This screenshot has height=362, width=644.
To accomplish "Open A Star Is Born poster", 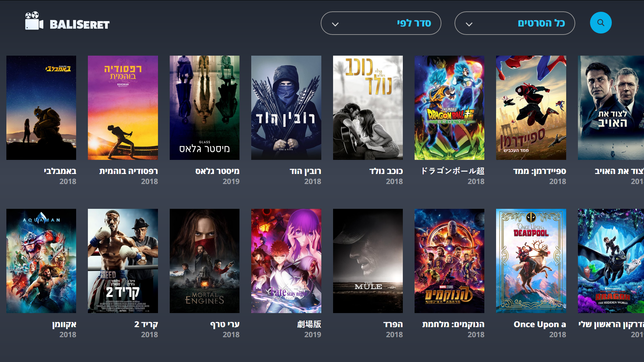I will (x=368, y=108).
